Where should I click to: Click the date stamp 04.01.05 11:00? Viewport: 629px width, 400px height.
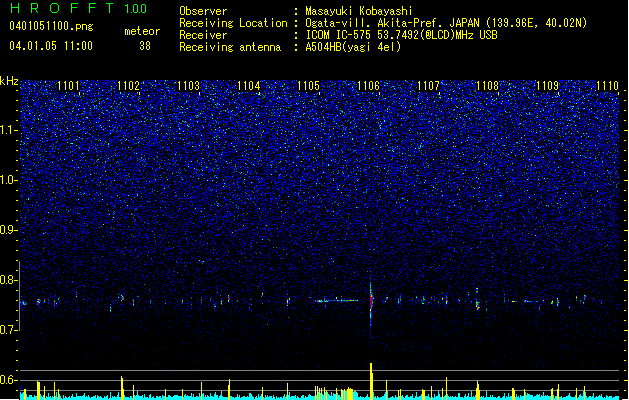51,46
